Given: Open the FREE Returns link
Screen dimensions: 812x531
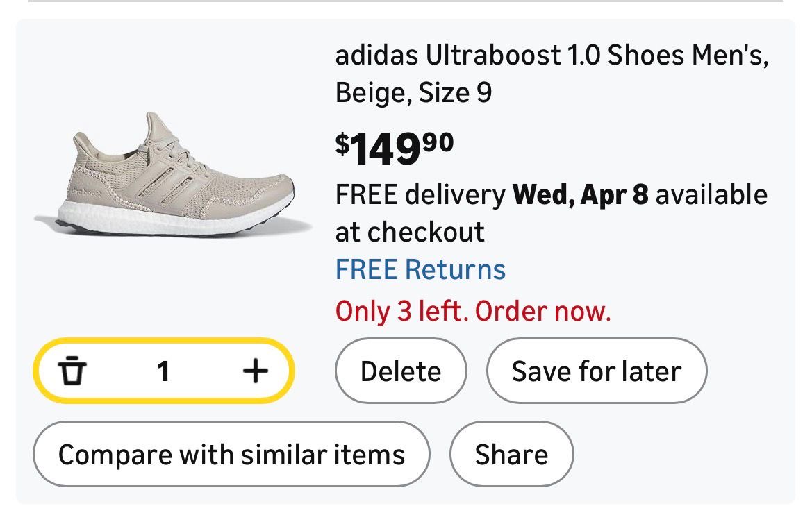Looking at the screenshot, I should point(420,269).
